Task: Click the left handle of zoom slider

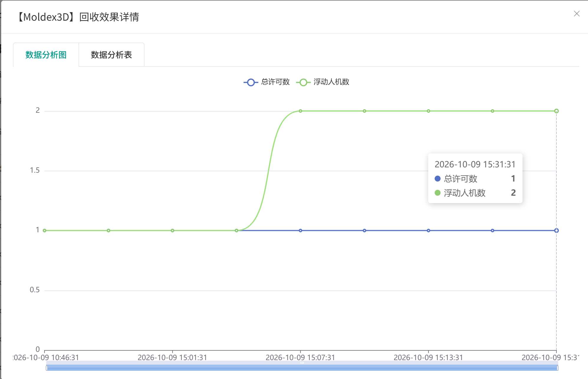Action: coord(47,368)
